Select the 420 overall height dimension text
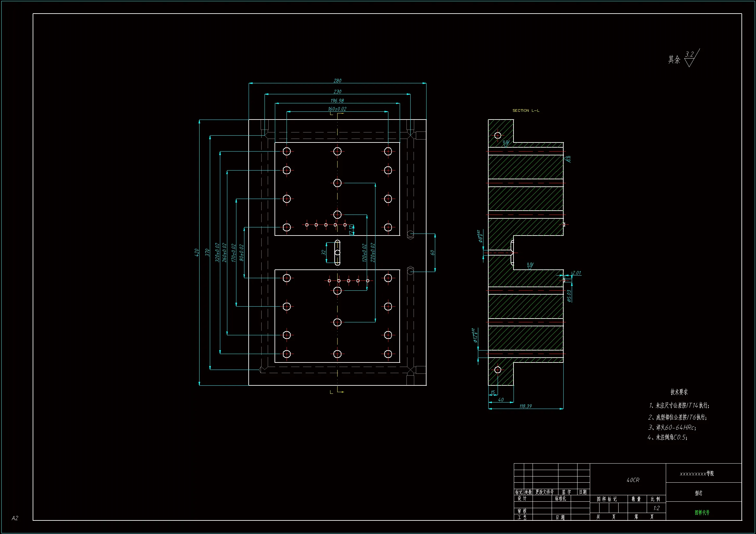 pos(197,253)
